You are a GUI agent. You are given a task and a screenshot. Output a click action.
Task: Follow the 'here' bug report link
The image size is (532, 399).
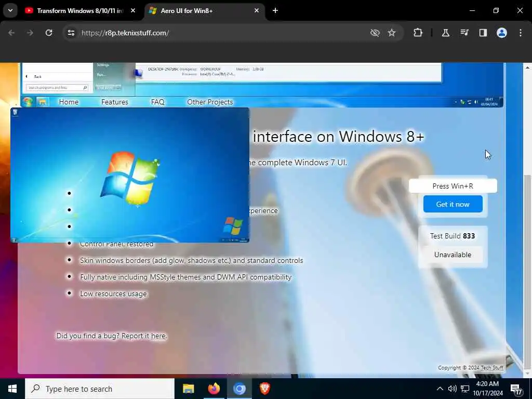(x=158, y=336)
